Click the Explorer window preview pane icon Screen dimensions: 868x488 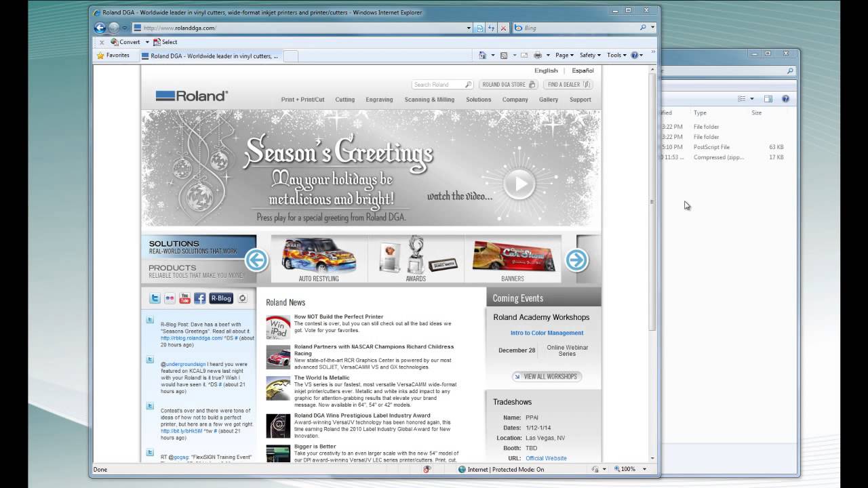click(x=768, y=99)
